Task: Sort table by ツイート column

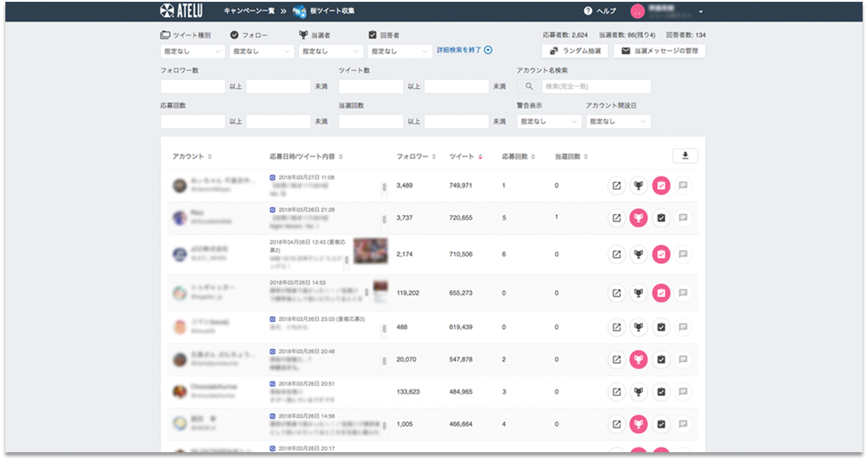Action: pos(466,156)
